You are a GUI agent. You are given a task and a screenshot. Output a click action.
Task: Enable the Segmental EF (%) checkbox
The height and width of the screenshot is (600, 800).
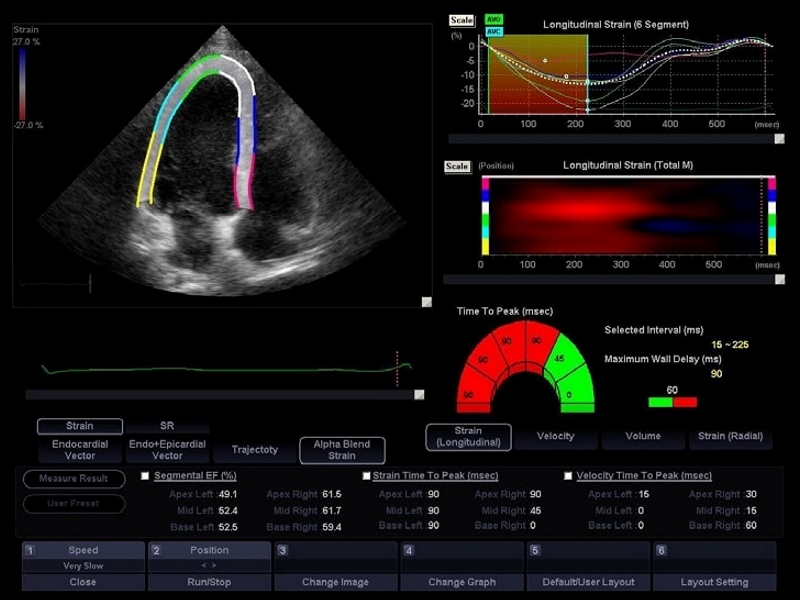tap(145, 476)
